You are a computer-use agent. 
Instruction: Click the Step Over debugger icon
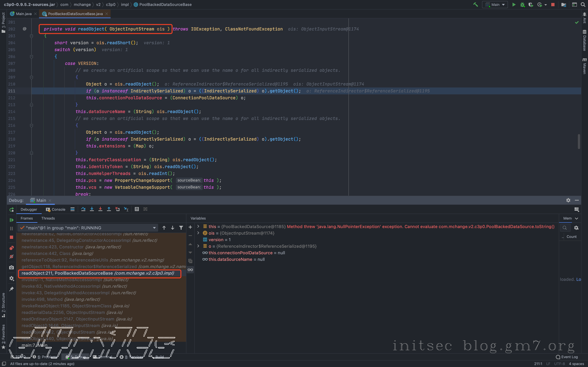(83, 209)
